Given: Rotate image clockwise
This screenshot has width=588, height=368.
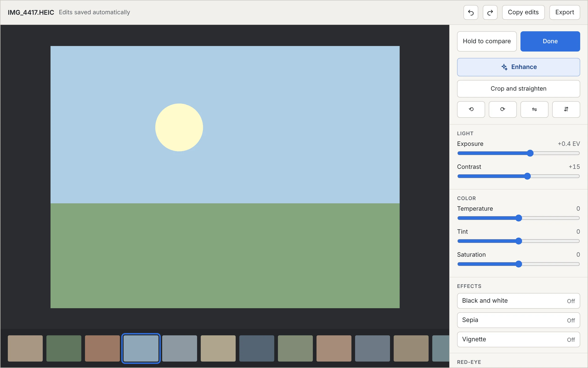Looking at the screenshot, I should tap(503, 109).
